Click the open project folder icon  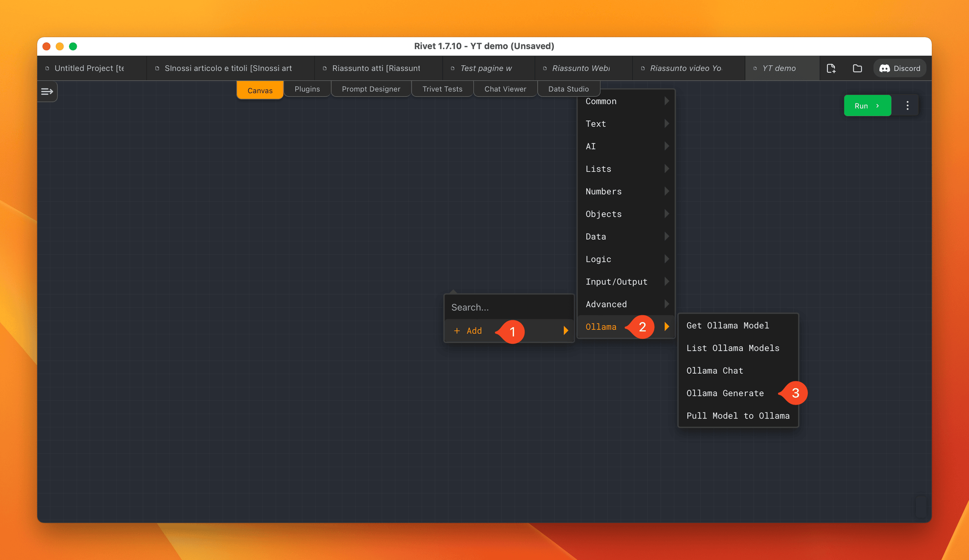pos(857,69)
